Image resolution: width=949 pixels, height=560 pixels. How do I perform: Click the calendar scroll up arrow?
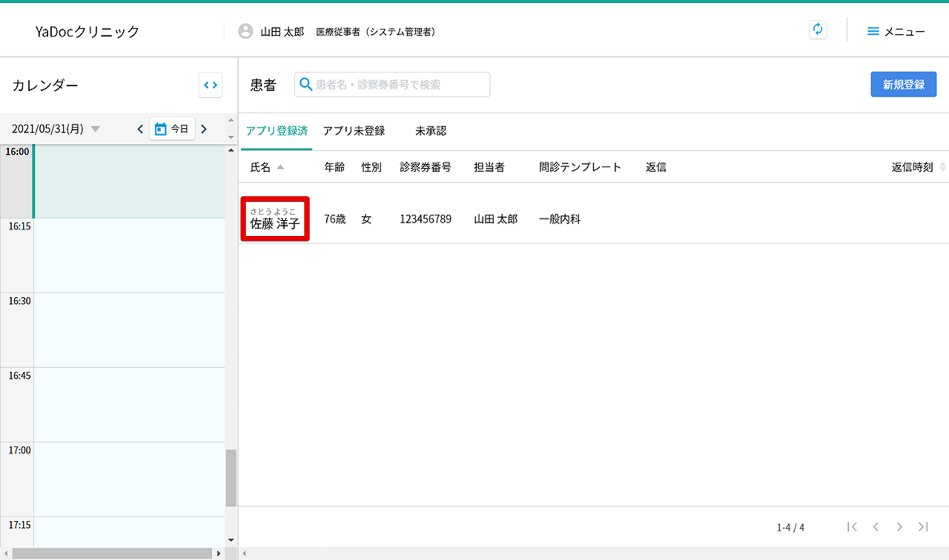[231, 150]
